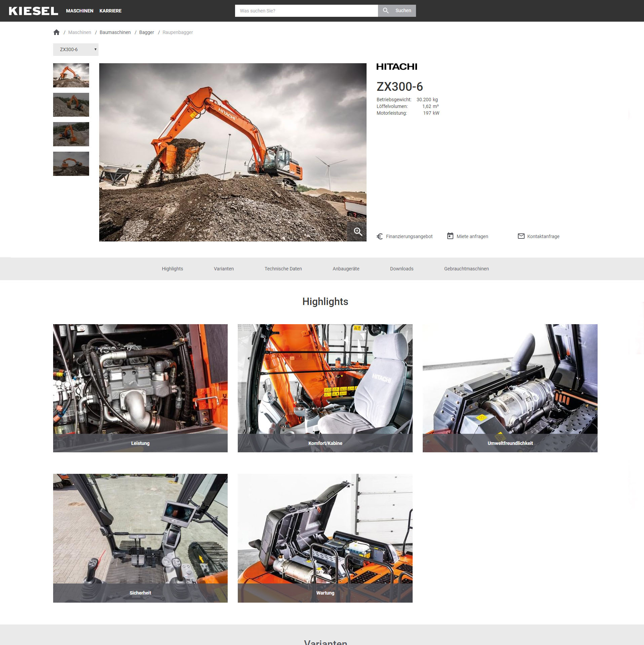Jump to the Varianten section tab

(224, 269)
